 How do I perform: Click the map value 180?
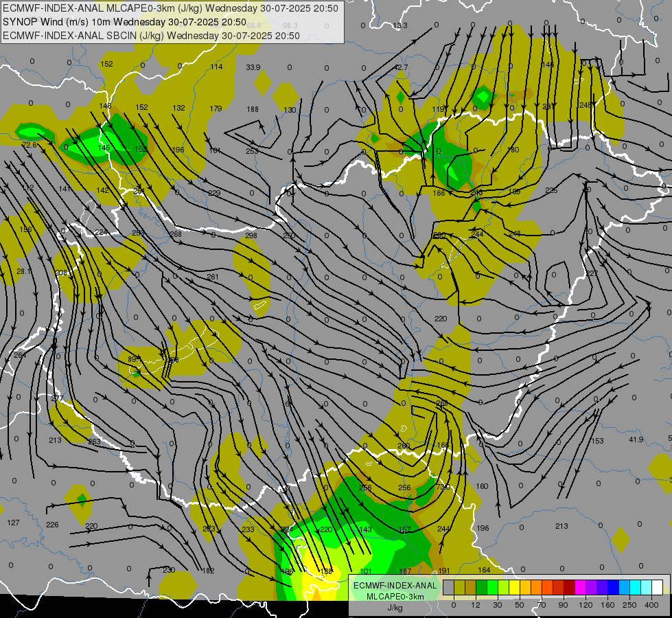[513, 150]
